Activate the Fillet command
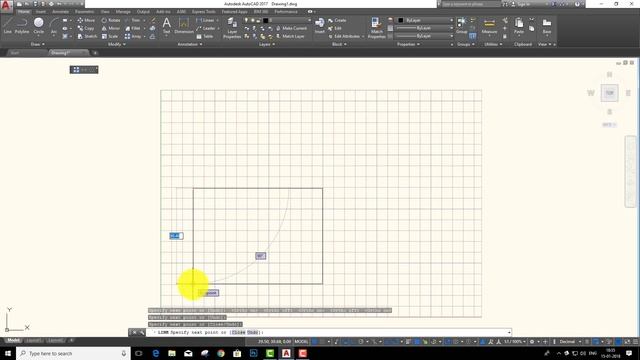Screen dimensions: 640x360 [x=133, y=28]
